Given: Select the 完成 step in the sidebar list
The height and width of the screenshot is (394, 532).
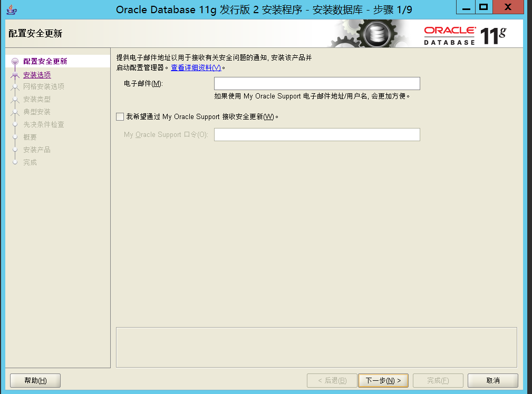Looking at the screenshot, I should (x=30, y=162).
